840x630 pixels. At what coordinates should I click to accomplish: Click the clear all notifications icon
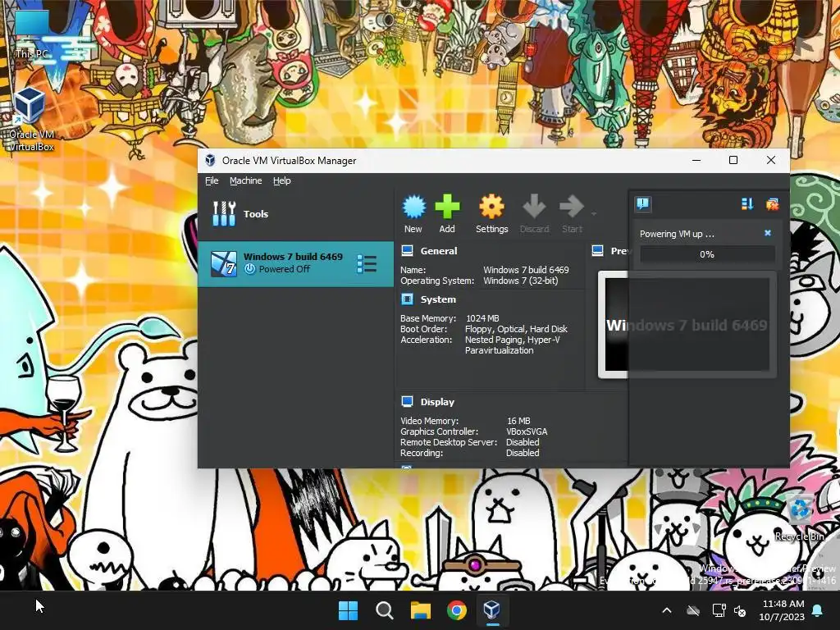(773, 203)
